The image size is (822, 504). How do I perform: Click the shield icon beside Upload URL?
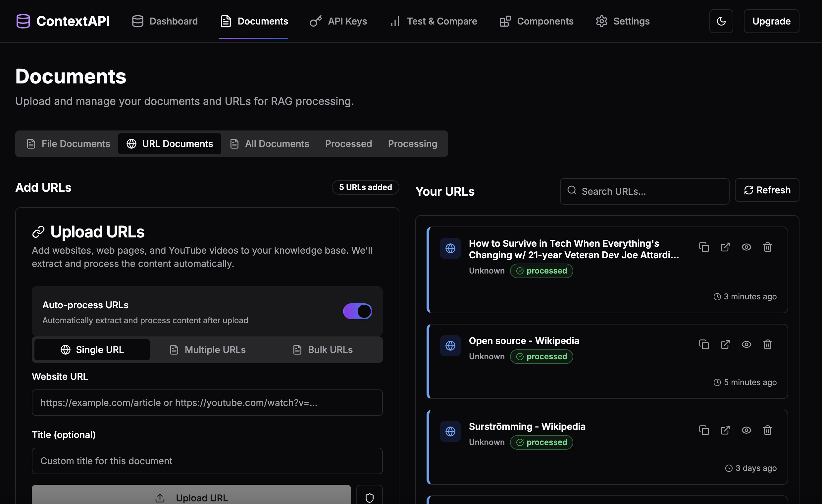click(x=369, y=497)
